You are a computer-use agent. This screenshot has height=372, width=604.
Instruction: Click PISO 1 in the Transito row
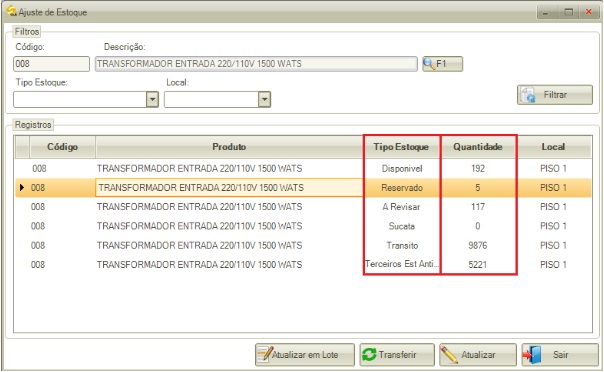553,245
